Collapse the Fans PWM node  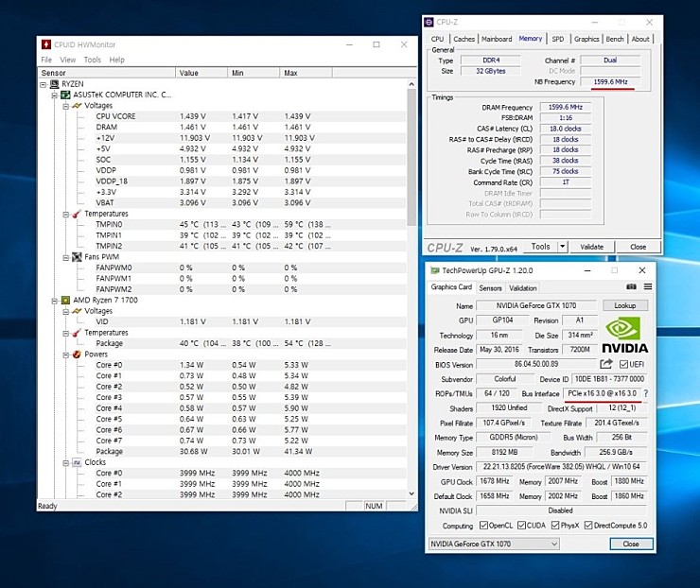click(65, 257)
